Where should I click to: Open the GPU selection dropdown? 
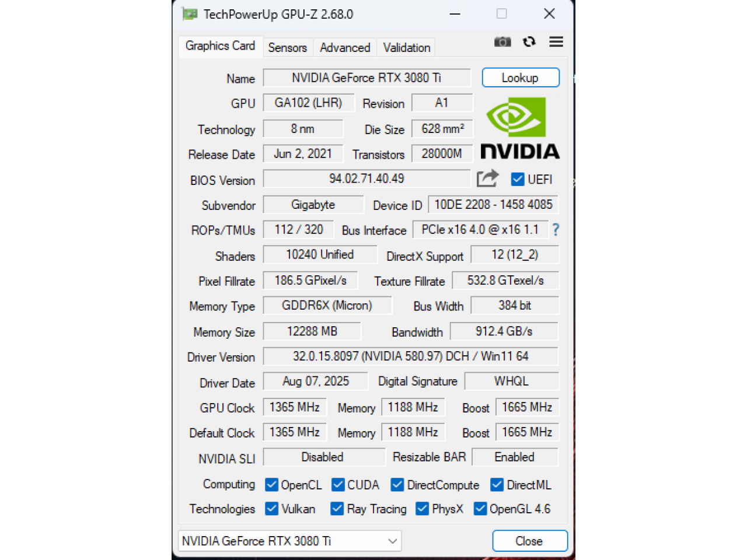(x=289, y=541)
